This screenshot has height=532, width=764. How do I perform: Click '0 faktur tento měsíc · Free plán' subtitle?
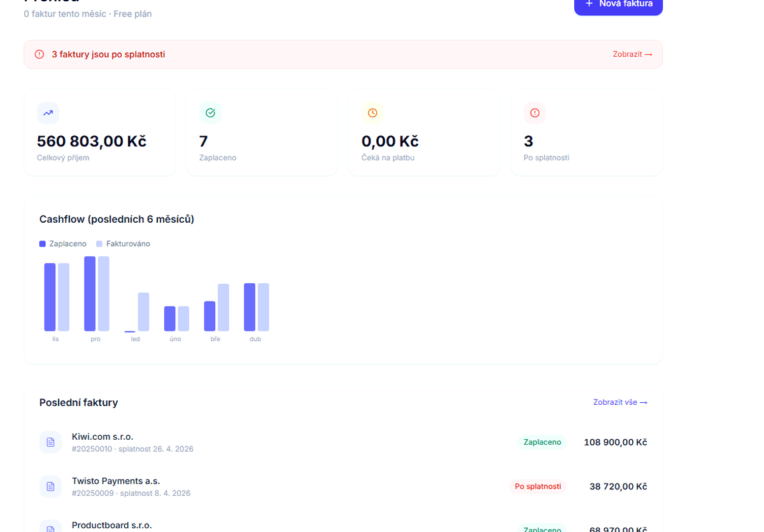pyautogui.click(x=88, y=13)
